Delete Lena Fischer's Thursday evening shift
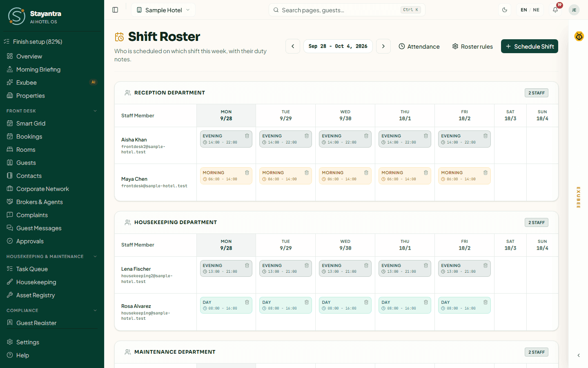Screen dimensions: 588x368 click(426, 265)
